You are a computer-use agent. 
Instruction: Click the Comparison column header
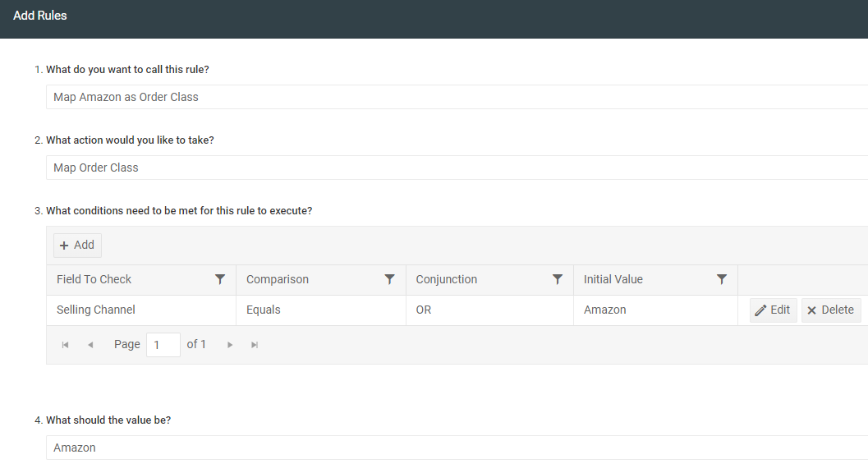click(x=278, y=280)
